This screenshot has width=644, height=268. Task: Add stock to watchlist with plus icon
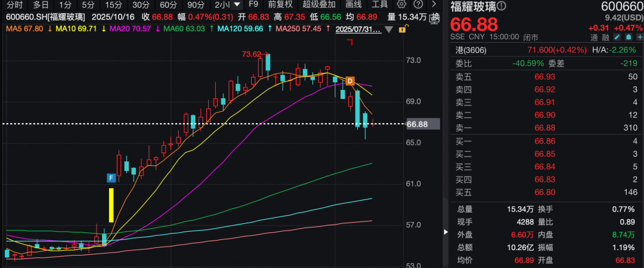coord(640,37)
